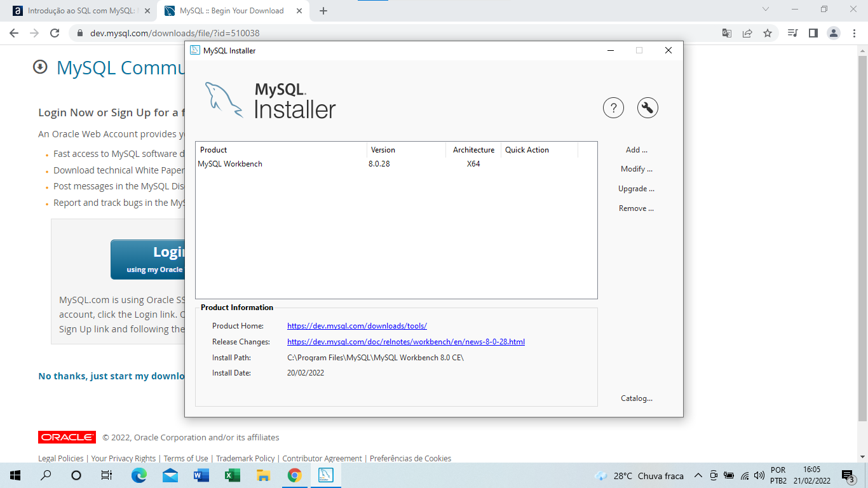The image size is (868, 488).
Task: Click the Oracle logo in page footer
Action: pyautogui.click(x=67, y=437)
